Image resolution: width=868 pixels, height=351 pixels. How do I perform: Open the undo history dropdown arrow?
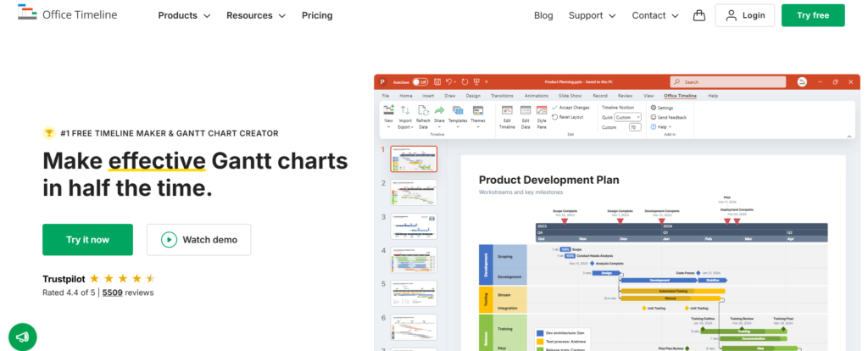(454, 82)
